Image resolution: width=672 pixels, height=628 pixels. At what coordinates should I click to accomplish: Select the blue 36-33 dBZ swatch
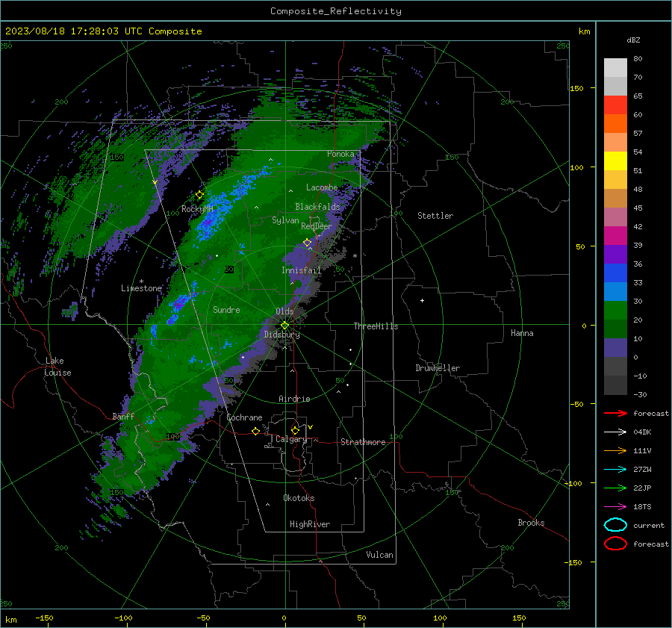[615, 273]
